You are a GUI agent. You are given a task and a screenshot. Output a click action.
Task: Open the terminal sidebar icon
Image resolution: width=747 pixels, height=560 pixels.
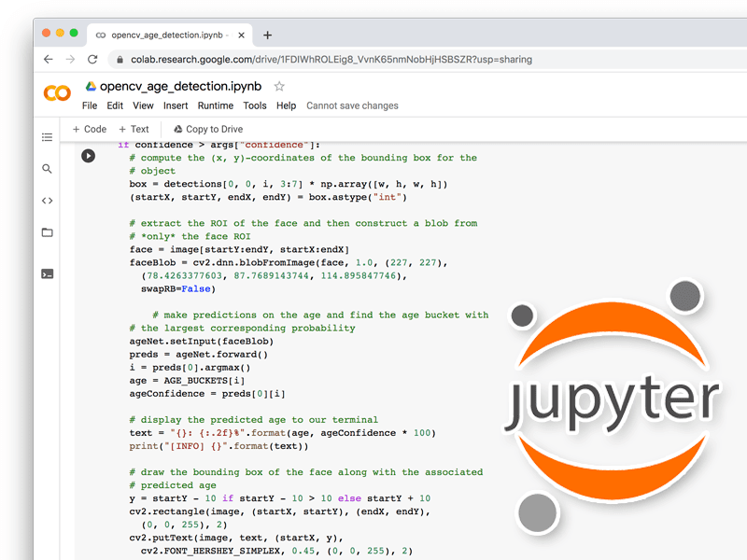[48, 273]
